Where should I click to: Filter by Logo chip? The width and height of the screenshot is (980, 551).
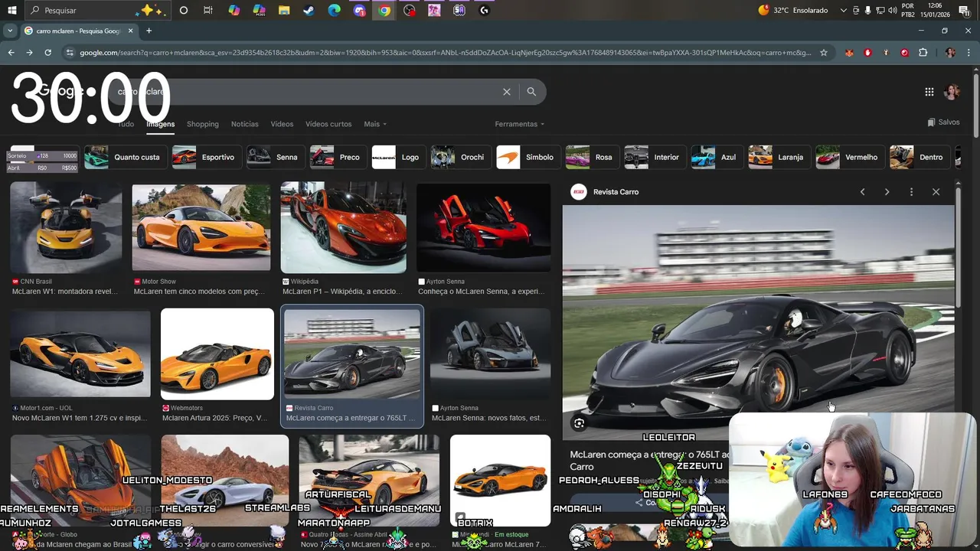399,157
